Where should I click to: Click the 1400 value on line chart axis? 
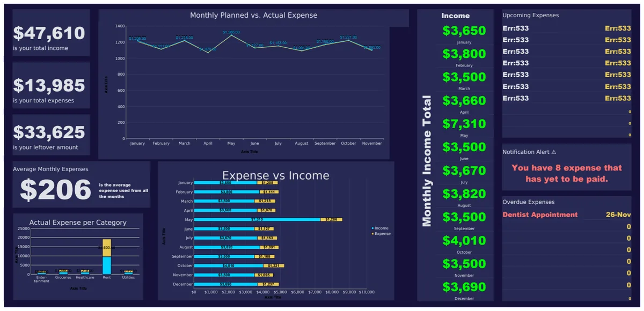tap(120, 26)
